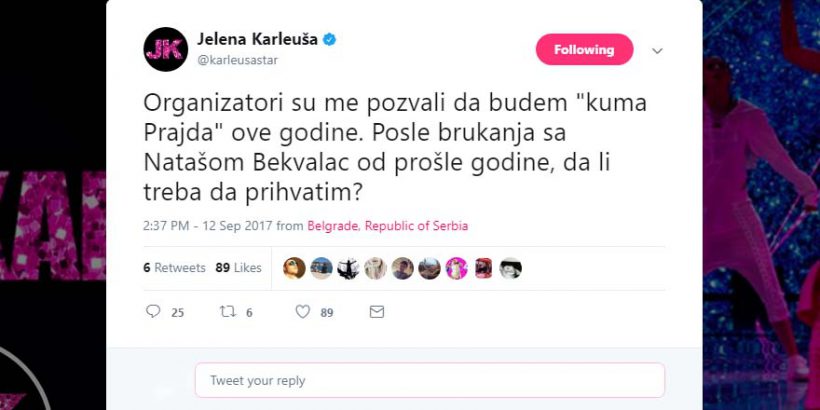This screenshot has width=820, height=410.
Task: Click the blue verified badge icon
Action: (329, 40)
